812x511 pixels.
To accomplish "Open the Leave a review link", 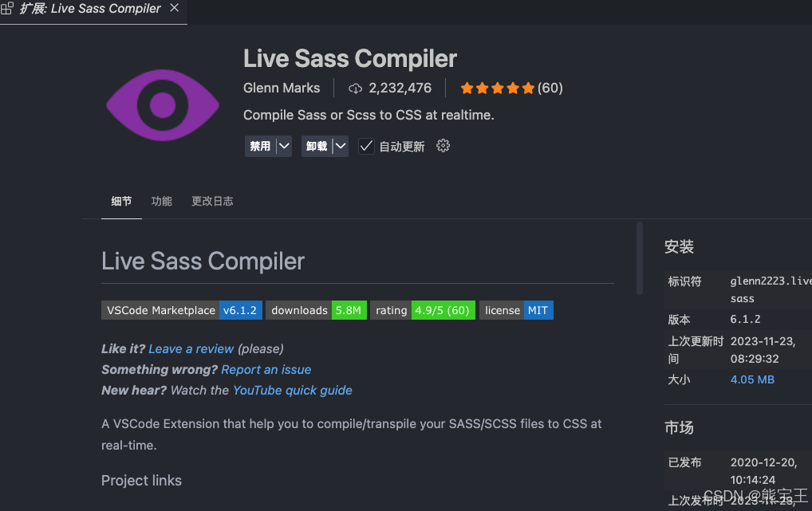I will (x=191, y=349).
